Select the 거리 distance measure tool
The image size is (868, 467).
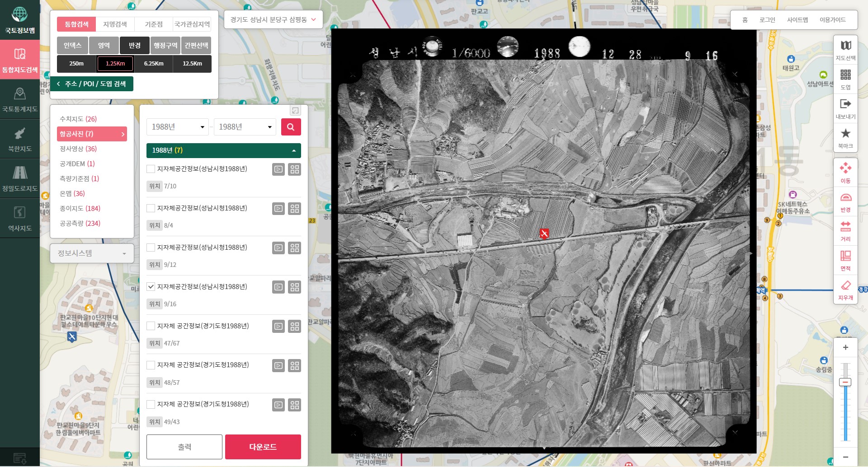pyautogui.click(x=845, y=231)
